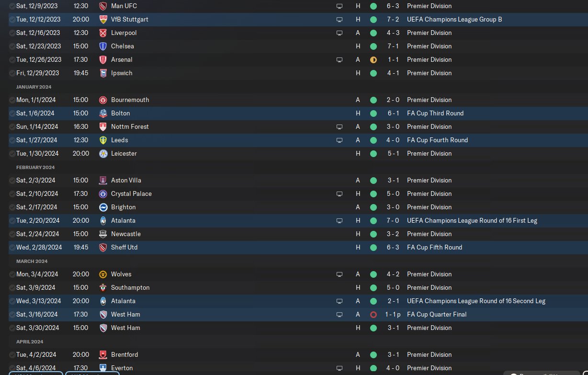Click the TV icon for the Nottm Forest match

[339, 127]
